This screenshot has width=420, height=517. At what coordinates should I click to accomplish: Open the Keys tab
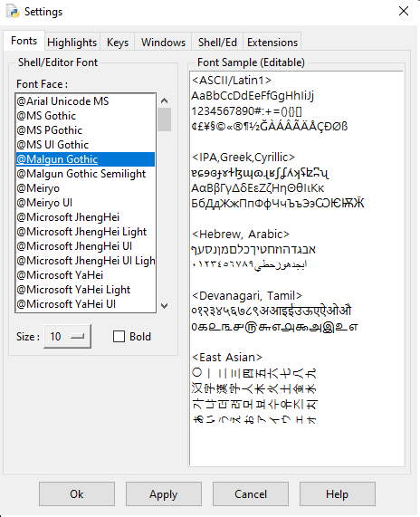click(118, 43)
